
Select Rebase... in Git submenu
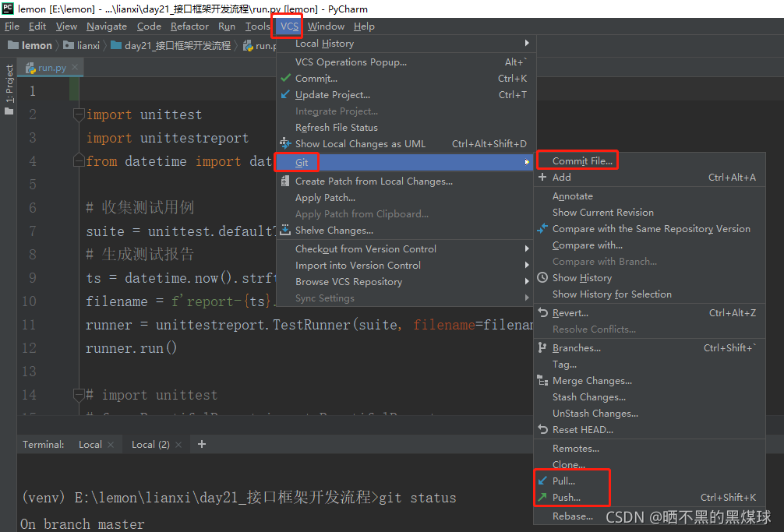573,516
